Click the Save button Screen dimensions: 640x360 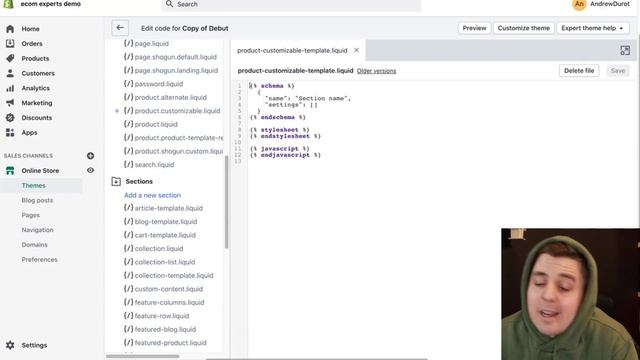coord(618,71)
